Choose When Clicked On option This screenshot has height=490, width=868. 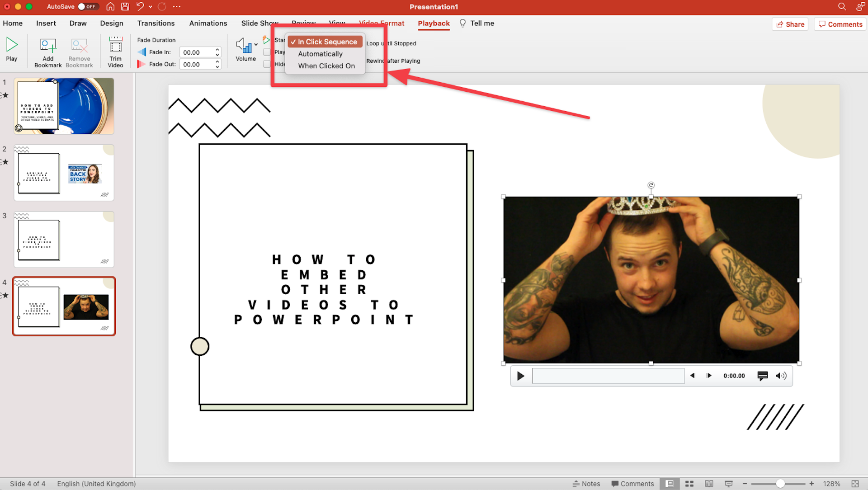(x=326, y=66)
